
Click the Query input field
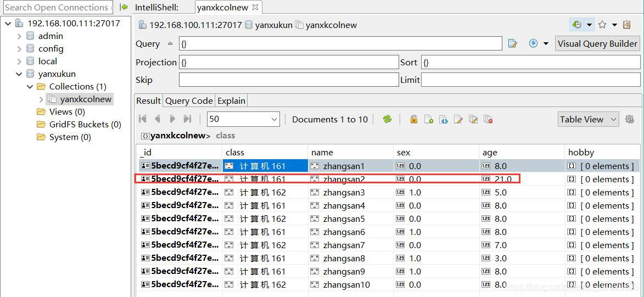[x=340, y=43]
